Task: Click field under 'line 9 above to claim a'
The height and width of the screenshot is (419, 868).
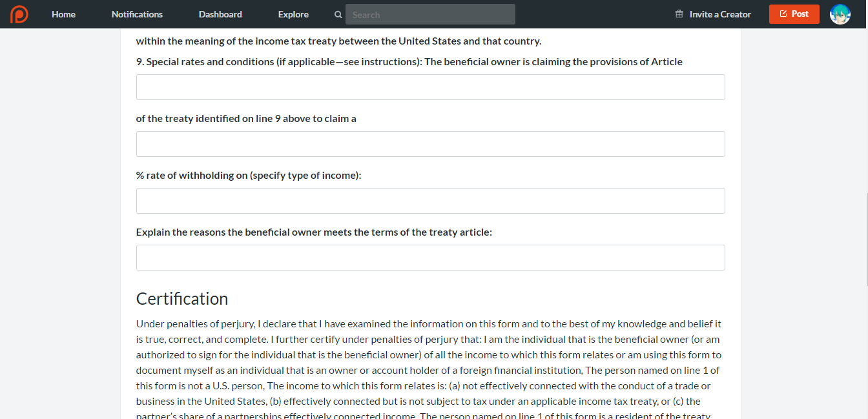Action: pos(430,144)
